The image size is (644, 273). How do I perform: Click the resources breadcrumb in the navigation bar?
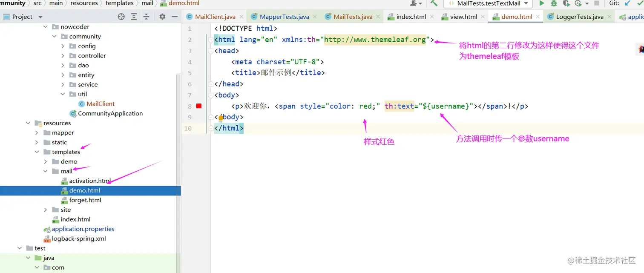[84, 3]
